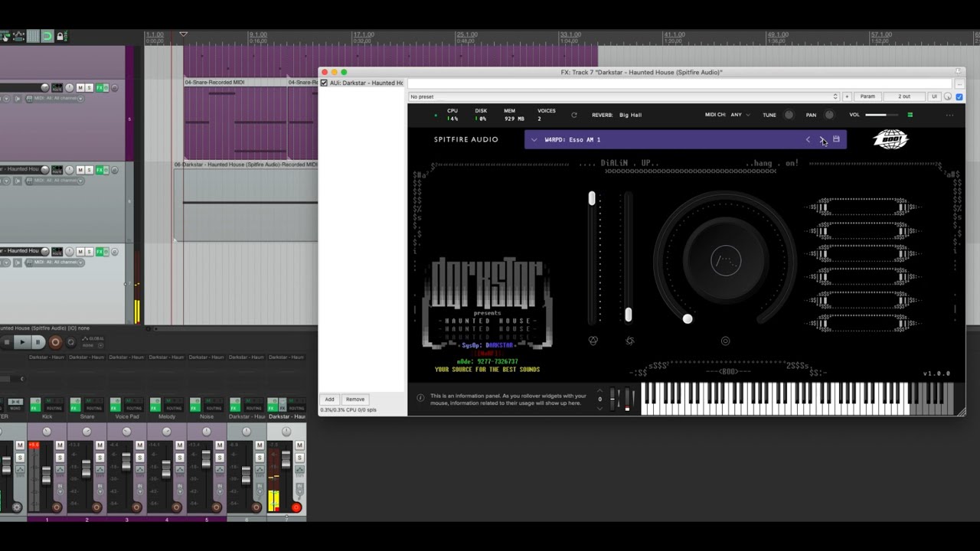
Task: Click the small circle icon below large dial
Action: click(x=725, y=341)
